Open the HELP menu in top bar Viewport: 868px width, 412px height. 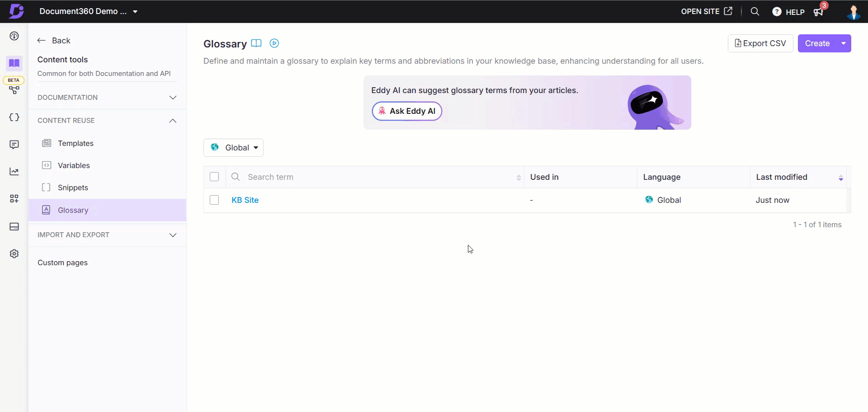tap(788, 12)
